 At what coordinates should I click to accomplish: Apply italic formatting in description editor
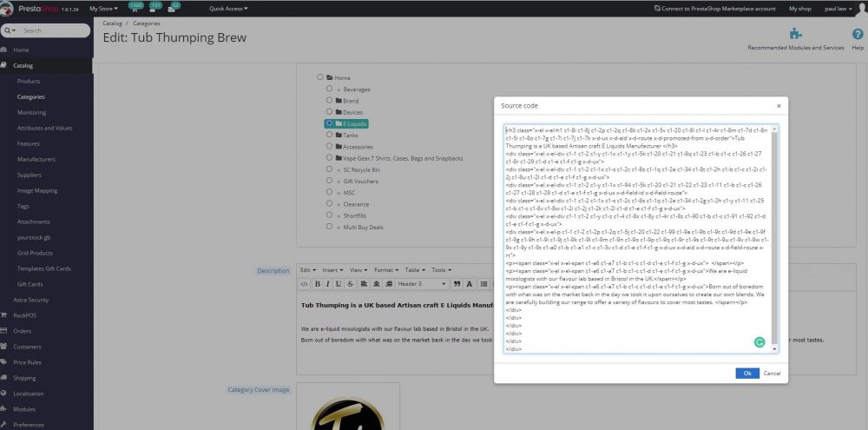click(x=328, y=284)
